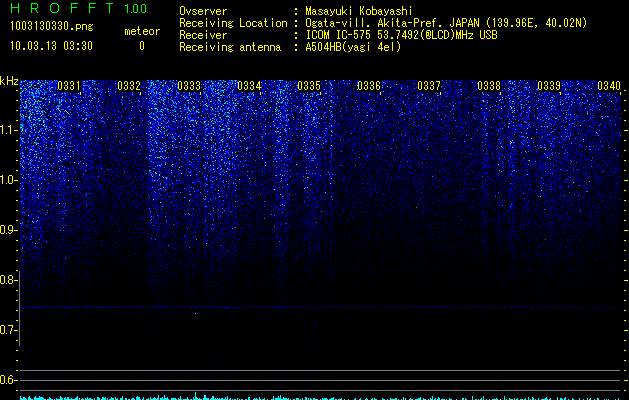Click the 0.7 kHz axis label

[8, 330]
